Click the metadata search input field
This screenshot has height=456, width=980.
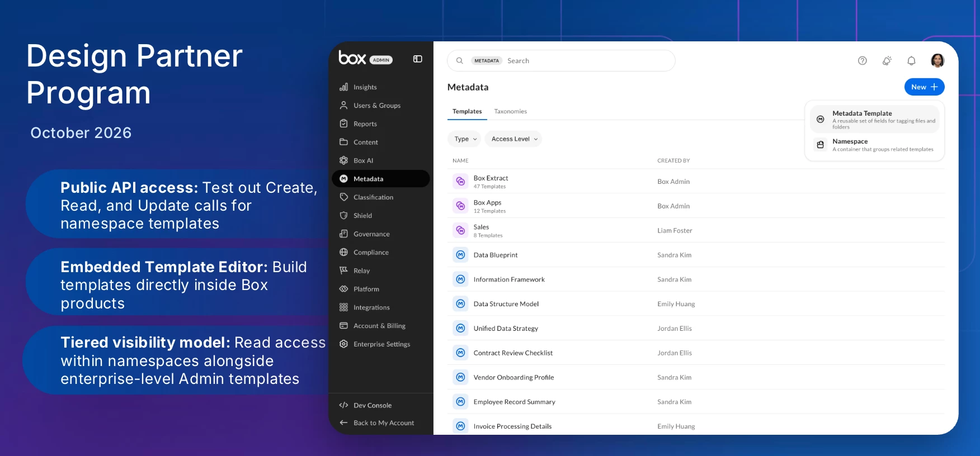pos(561,61)
